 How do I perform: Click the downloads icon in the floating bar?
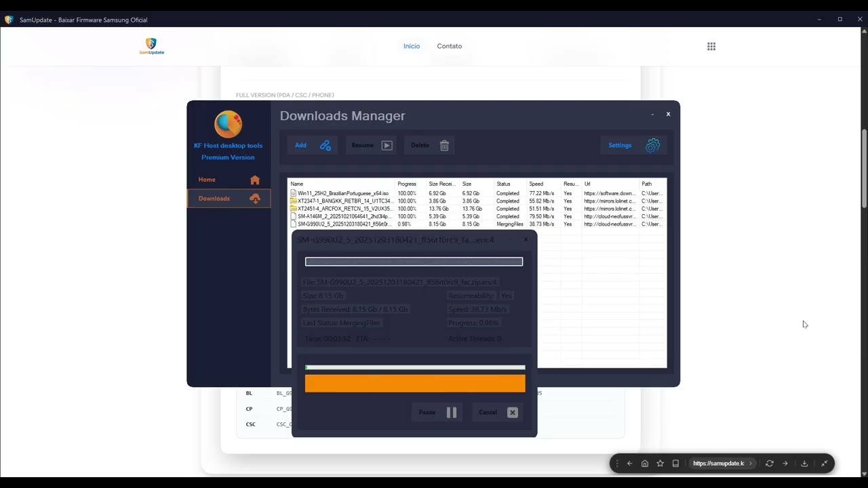(x=804, y=464)
